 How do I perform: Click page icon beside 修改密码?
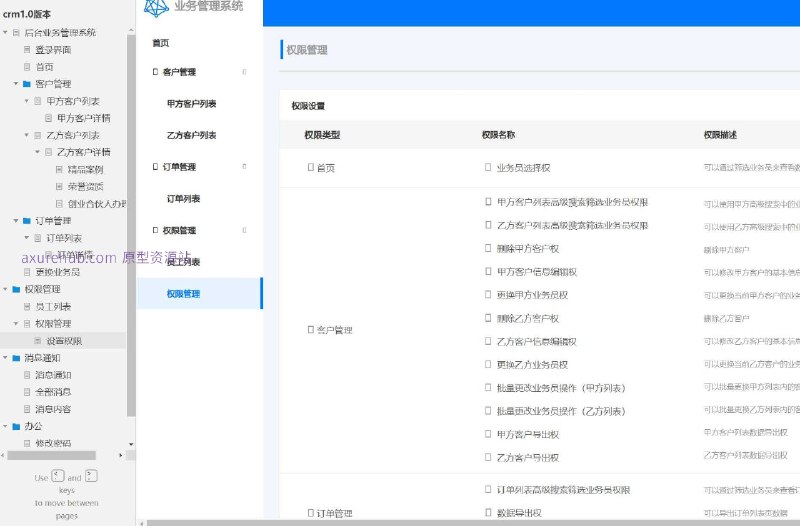[28, 443]
